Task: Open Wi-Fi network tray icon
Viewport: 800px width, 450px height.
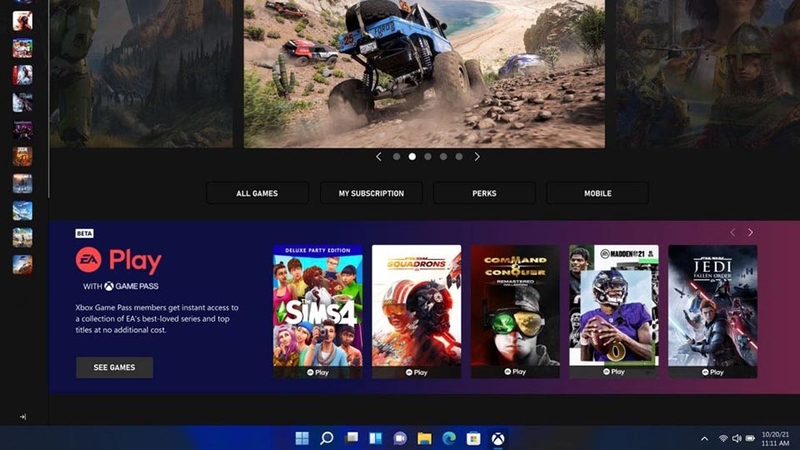Action: click(723, 439)
